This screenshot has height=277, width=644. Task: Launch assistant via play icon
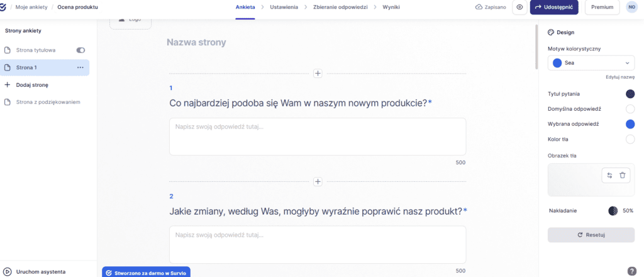pyautogui.click(x=8, y=272)
